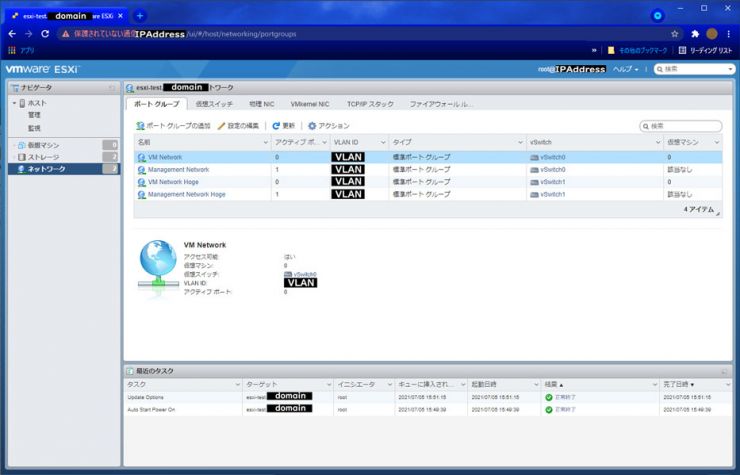This screenshot has width=740, height=475.
Task: Click the VM Network Hoge row icon
Action: [x=142, y=182]
